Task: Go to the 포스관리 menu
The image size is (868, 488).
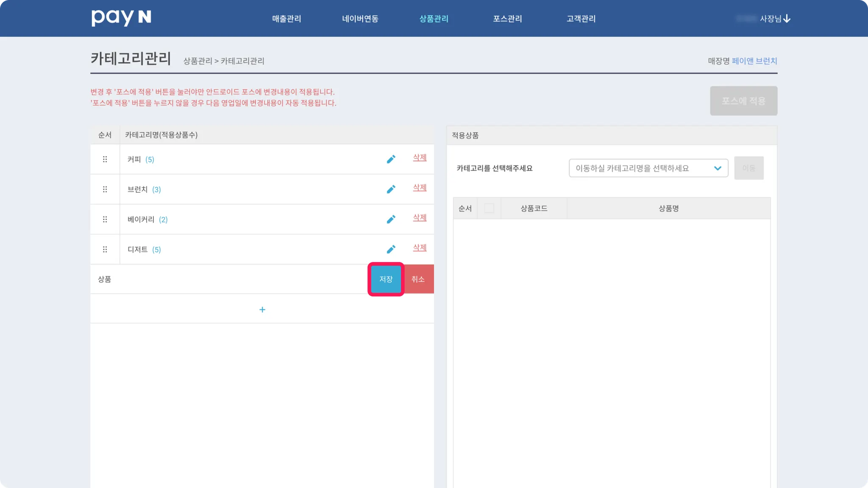Action: (507, 19)
